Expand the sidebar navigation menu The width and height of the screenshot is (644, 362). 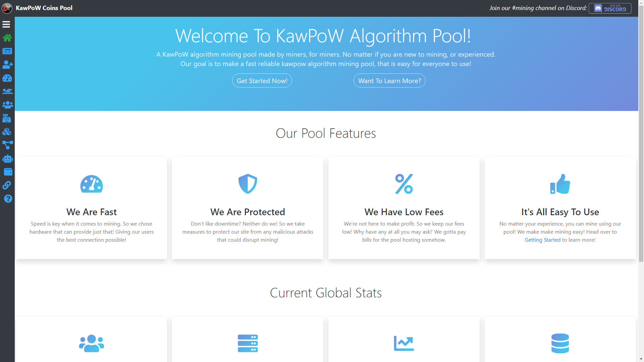6,24
